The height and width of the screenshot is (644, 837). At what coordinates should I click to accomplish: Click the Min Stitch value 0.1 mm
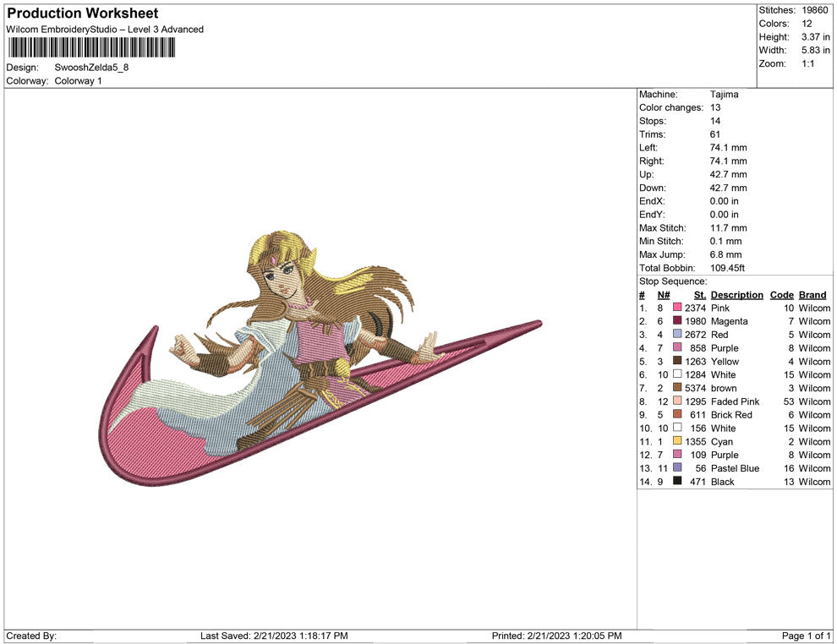pyautogui.click(x=725, y=241)
